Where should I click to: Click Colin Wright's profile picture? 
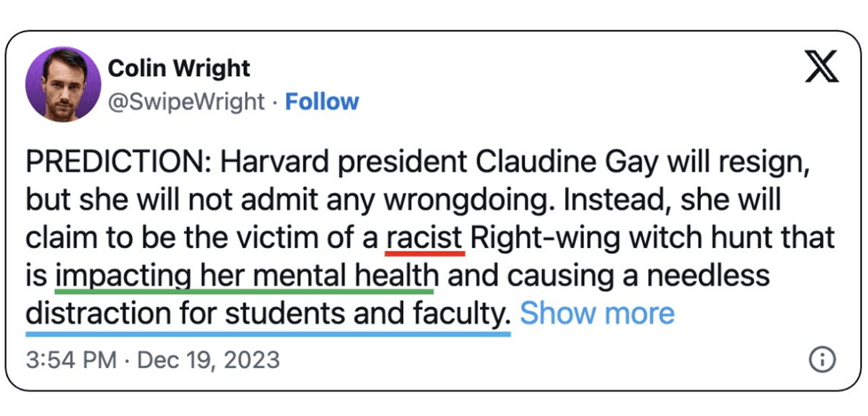63,84
